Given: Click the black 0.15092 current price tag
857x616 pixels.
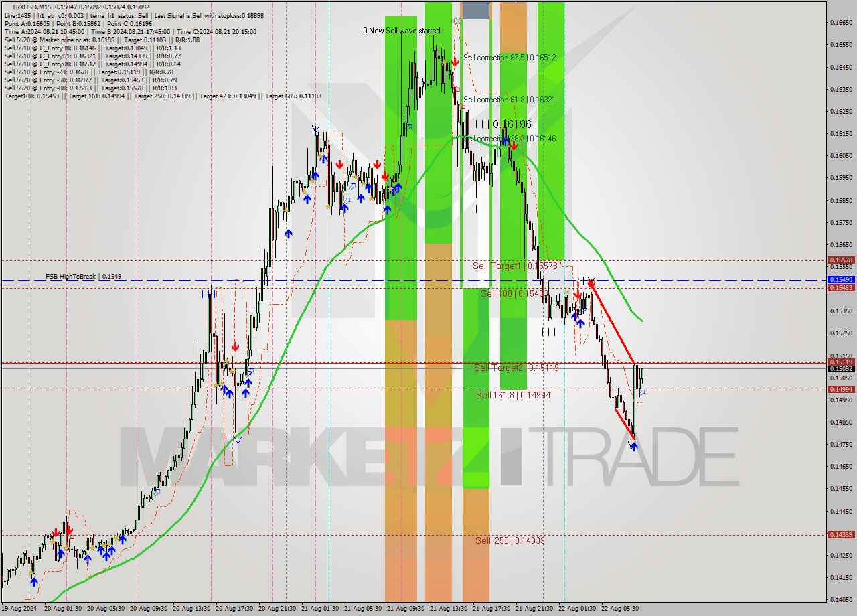Looking at the screenshot, I should (x=841, y=368).
